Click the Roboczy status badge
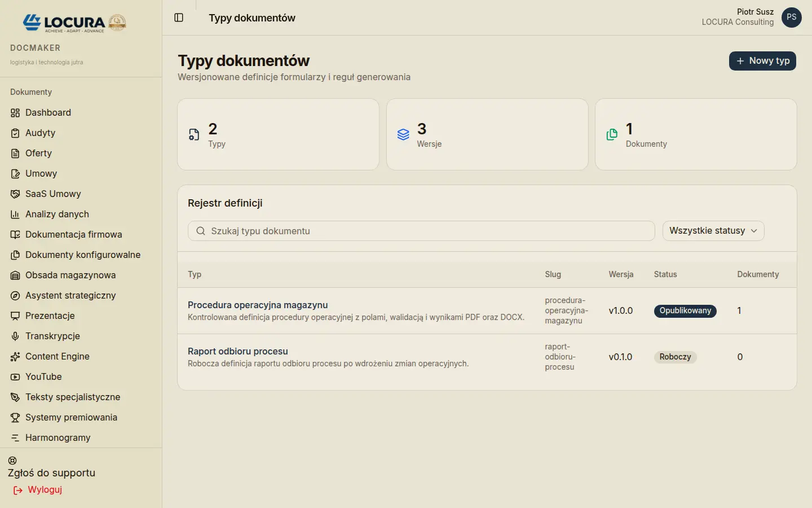Image resolution: width=812 pixels, height=508 pixels. [x=675, y=357]
